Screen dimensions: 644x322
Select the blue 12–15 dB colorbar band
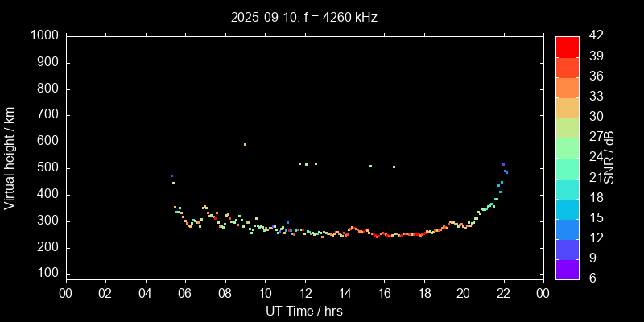pos(567,229)
